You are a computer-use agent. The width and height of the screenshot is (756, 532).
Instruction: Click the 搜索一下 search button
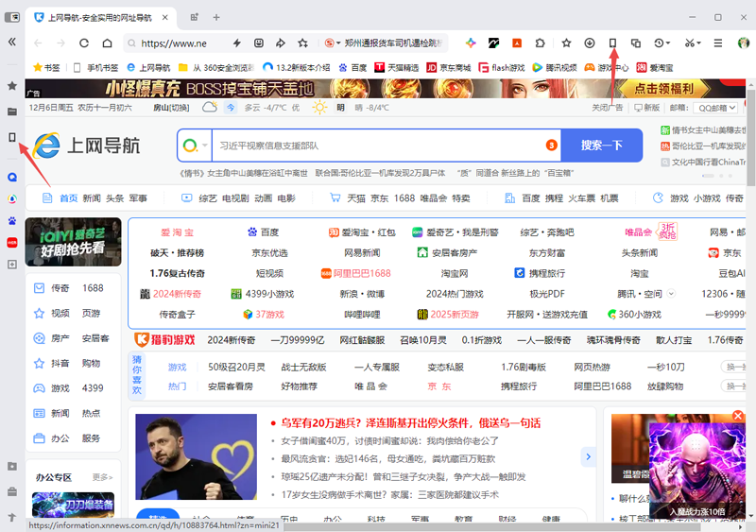point(602,146)
